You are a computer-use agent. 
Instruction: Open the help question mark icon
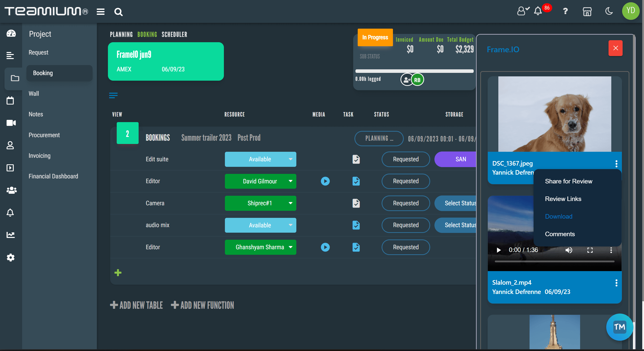[565, 11]
